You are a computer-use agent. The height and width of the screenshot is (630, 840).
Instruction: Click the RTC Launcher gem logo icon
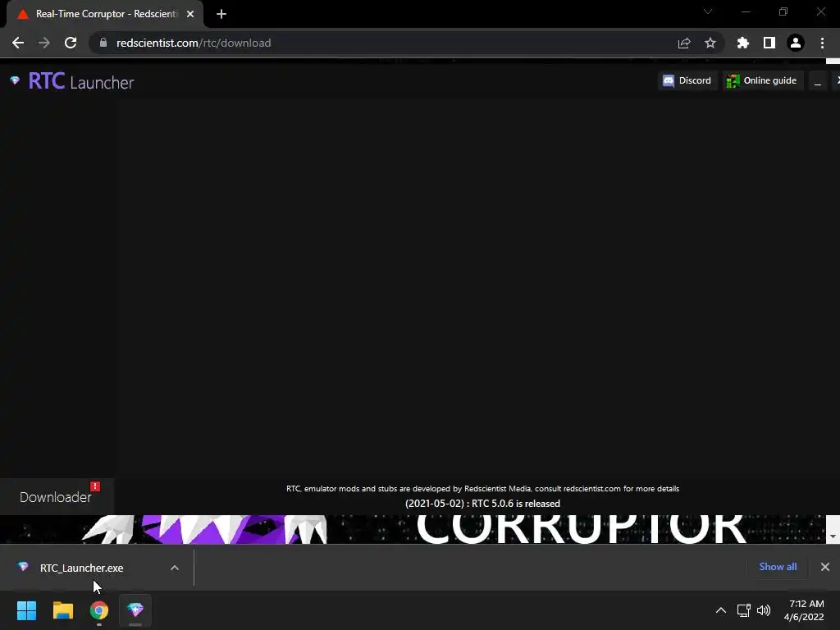click(15, 81)
